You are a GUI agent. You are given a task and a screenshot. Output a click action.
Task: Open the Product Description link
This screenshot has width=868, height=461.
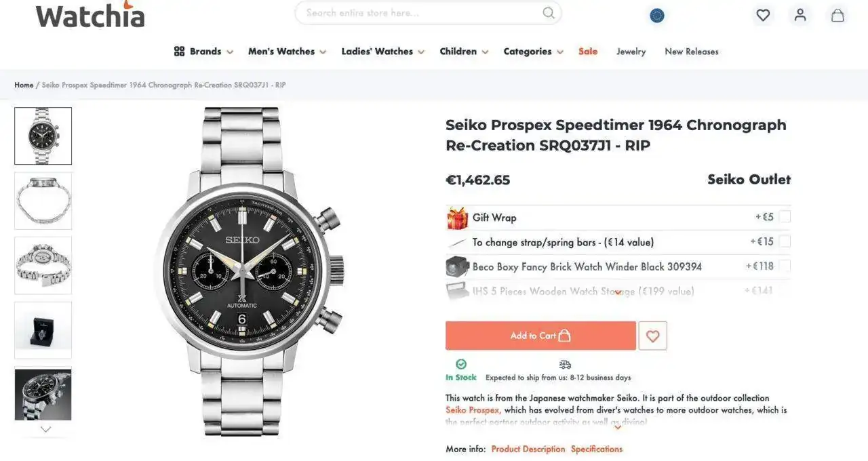pos(528,449)
